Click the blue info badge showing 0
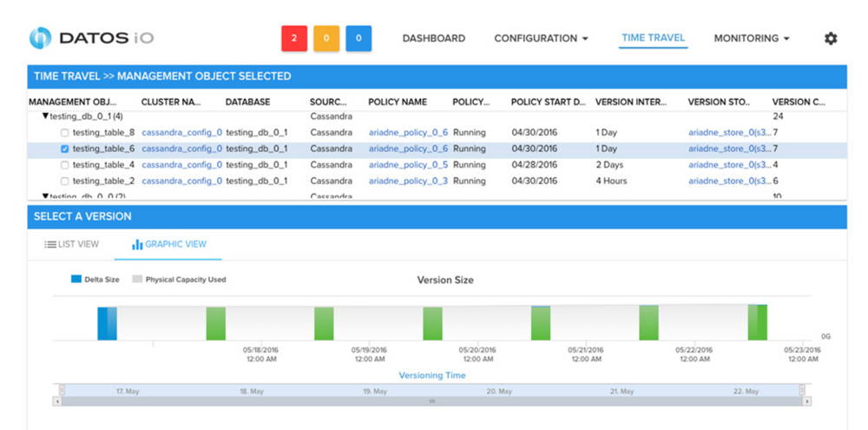The width and height of the screenshot is (868, 430). click(358, 38)
